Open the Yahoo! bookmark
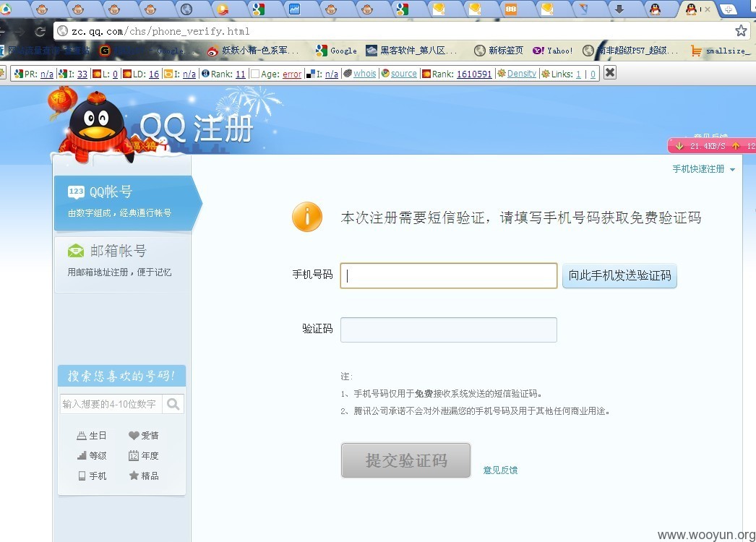The image size is (756, 542). point(552,51)
